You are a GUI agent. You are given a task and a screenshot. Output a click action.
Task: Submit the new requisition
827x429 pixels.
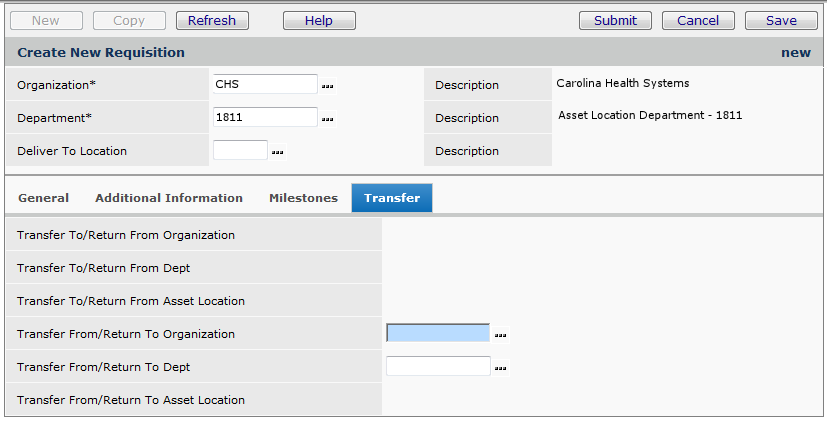(x=615, y=20)
